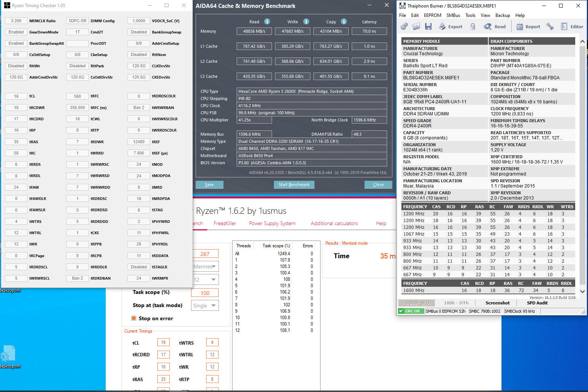Screen dimensions: 588x392
Task: Click the Read toolbar button in Thaiphoon Burner
Action: [495, 26]
